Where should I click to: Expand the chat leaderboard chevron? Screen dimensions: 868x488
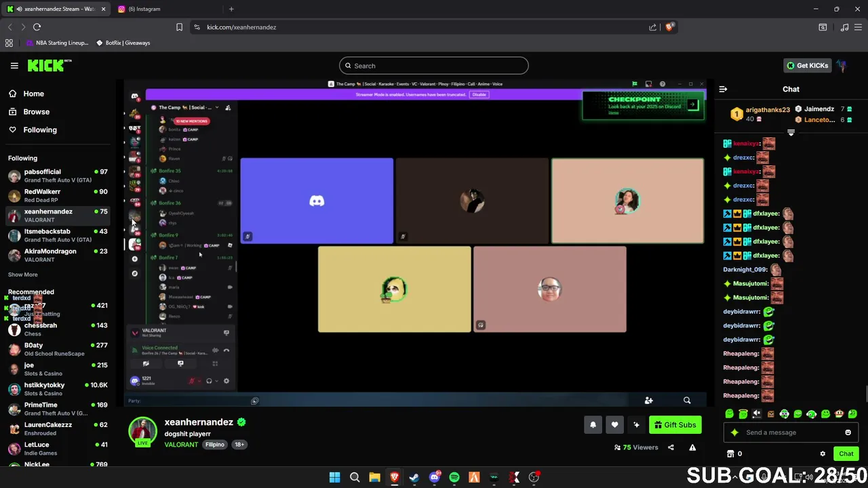[791, 133]
